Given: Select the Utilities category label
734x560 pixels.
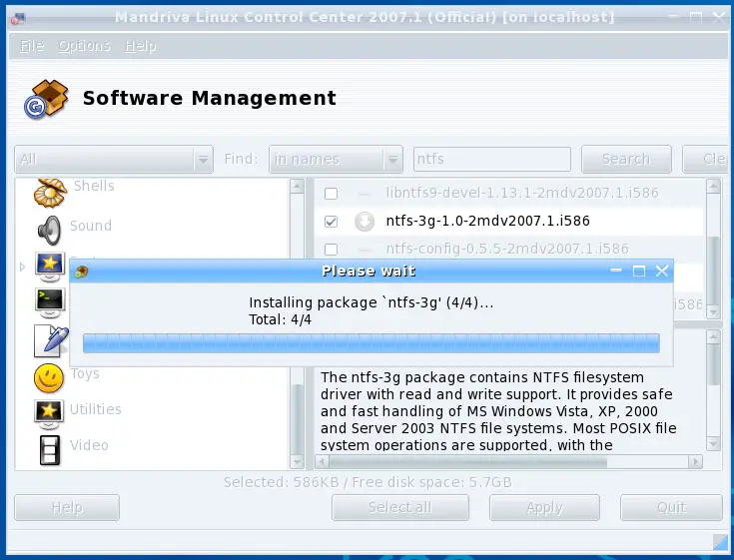Looking at the screenshot, I should pos(96,409).
